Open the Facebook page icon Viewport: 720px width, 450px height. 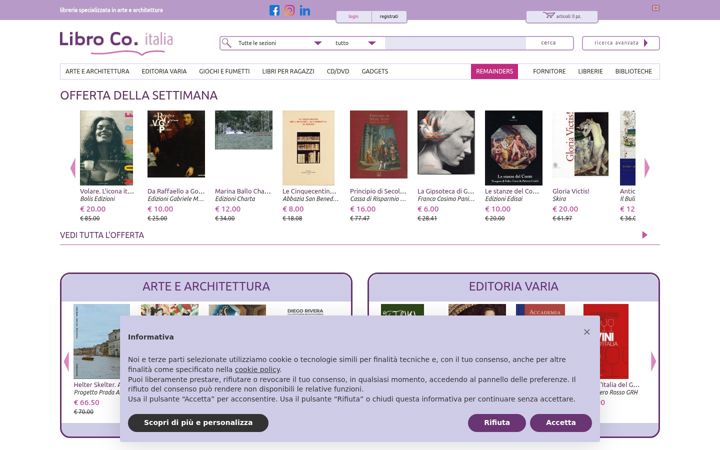pyautogui.click(x=274, y=11)
